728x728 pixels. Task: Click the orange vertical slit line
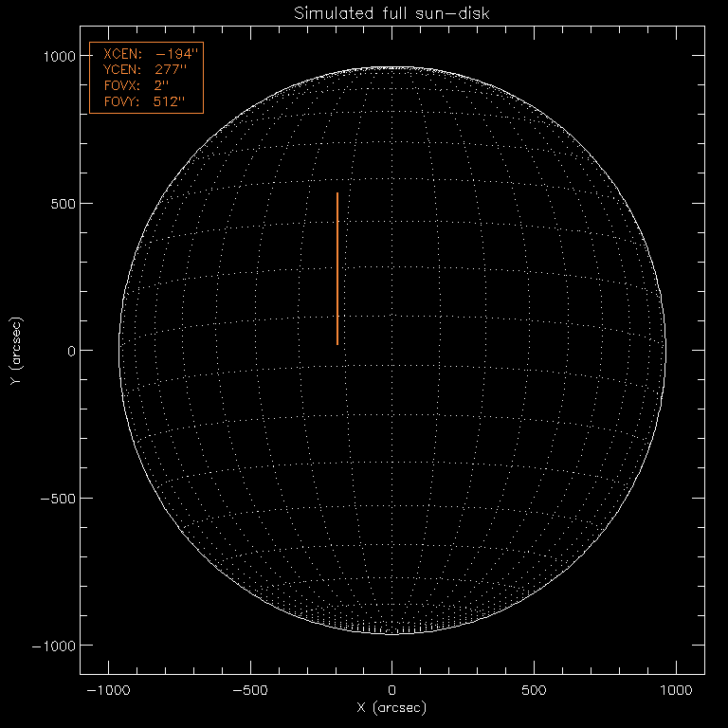[x=337, y=268]
